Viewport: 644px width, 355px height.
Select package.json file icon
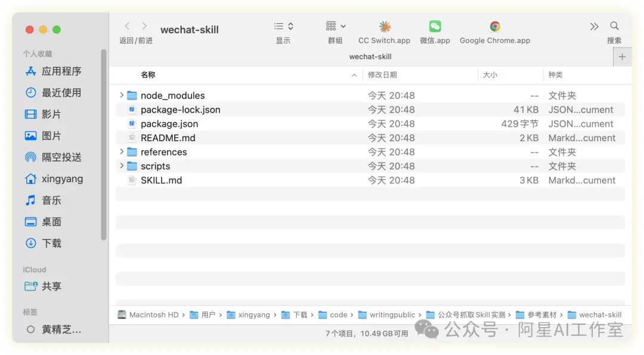132,123
